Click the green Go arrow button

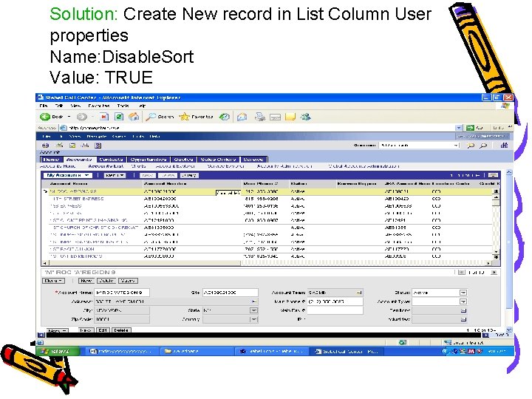click(x=470, y=128)
